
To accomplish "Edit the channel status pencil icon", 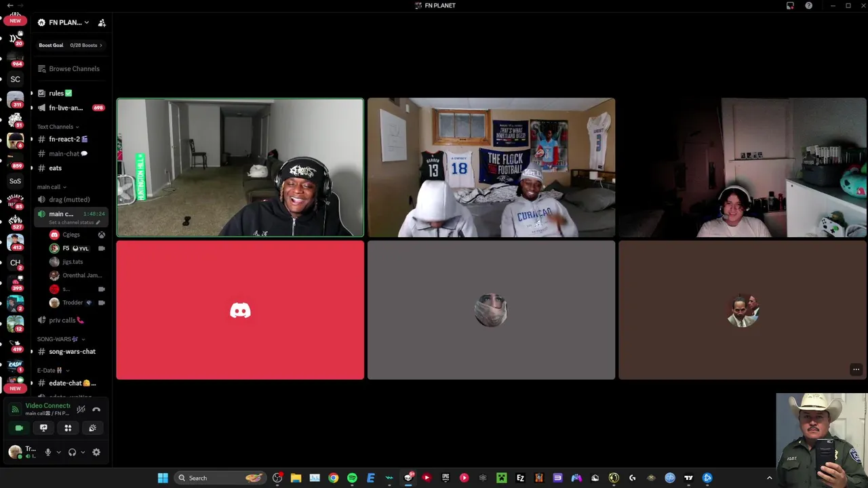I will tap(98, 222).
